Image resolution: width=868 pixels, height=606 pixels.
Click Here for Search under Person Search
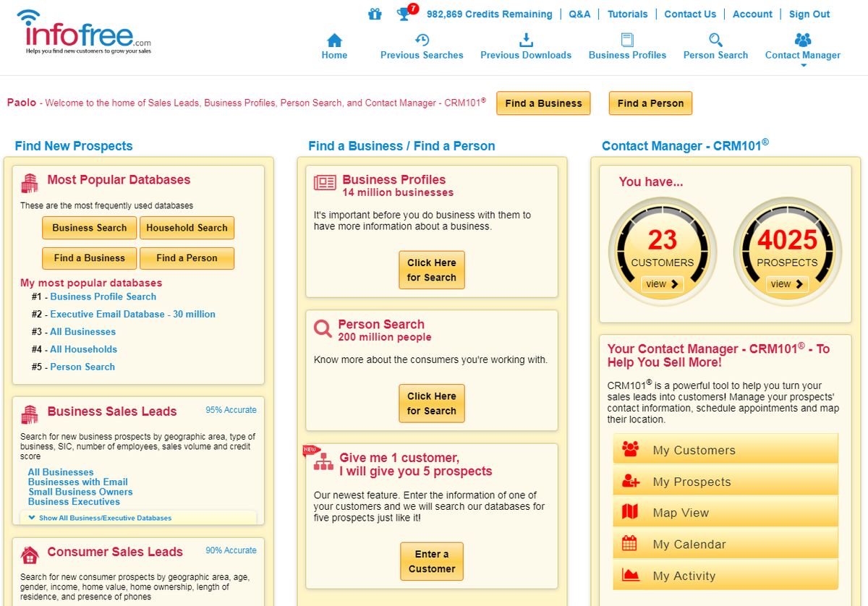pyautogui.click(x=432, y=403)
